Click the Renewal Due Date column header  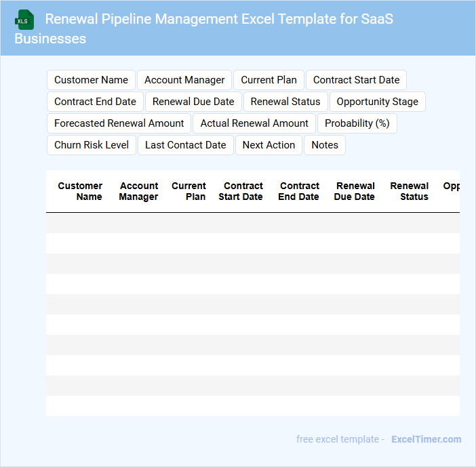355,191
